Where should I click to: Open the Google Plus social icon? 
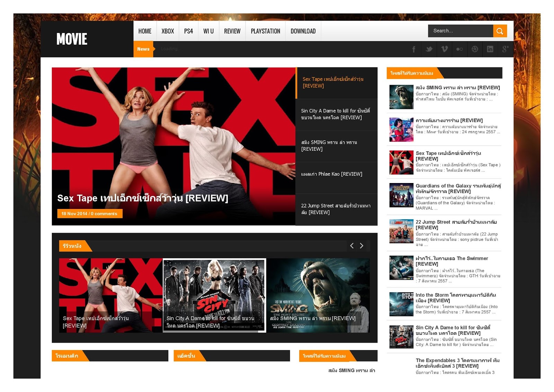[x=505, y=49]
